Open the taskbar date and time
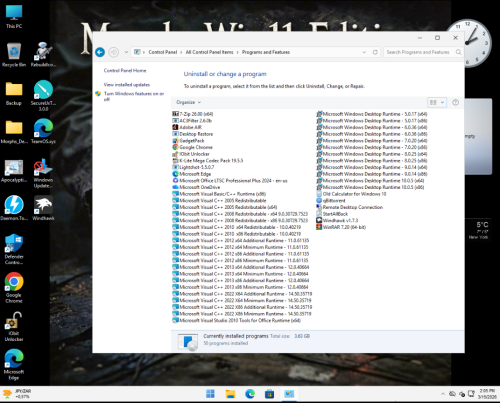500x403 pixels. click(487, 394)
